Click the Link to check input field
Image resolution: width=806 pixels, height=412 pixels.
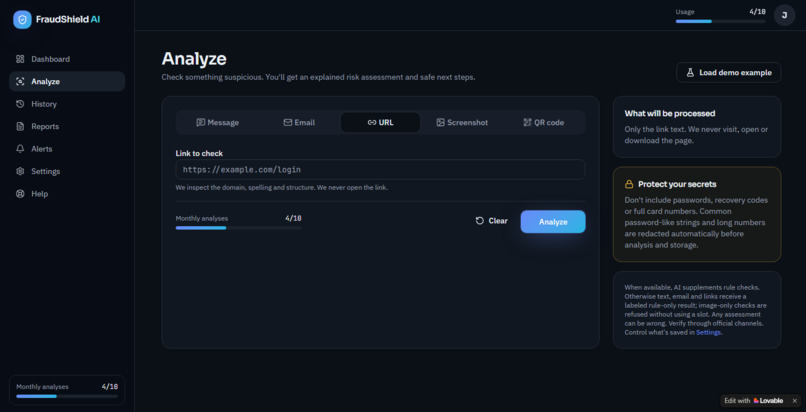point(380,170)
